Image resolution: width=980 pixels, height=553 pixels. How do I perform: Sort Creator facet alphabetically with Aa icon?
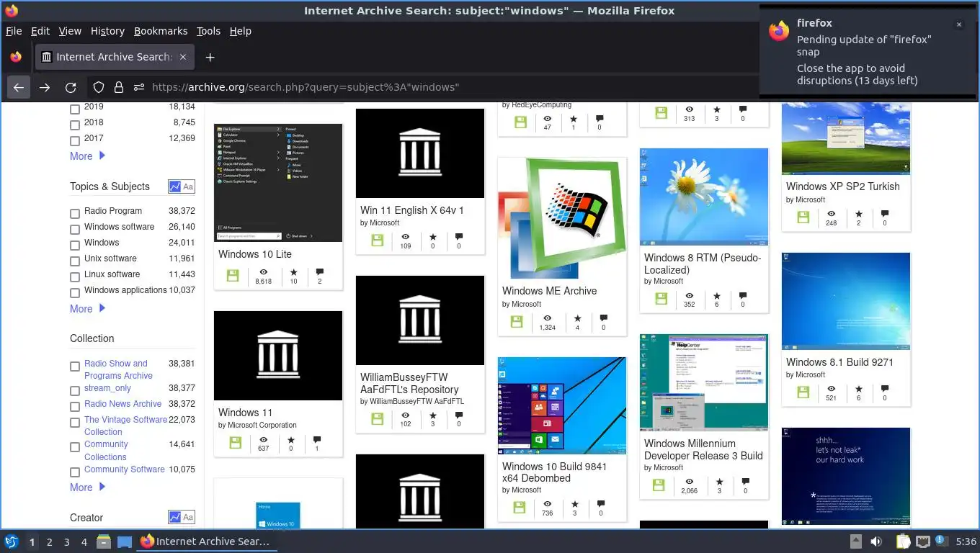188,517
